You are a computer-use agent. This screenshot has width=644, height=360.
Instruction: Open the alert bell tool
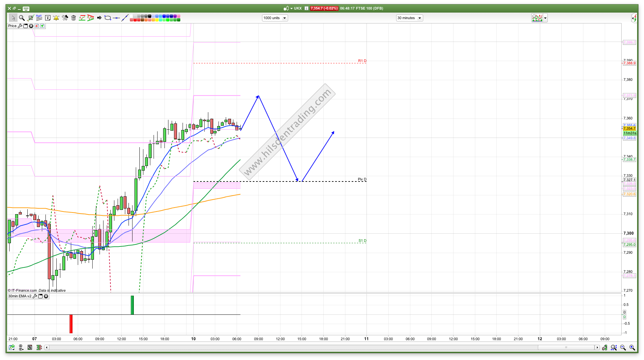(x=56, y=18)
